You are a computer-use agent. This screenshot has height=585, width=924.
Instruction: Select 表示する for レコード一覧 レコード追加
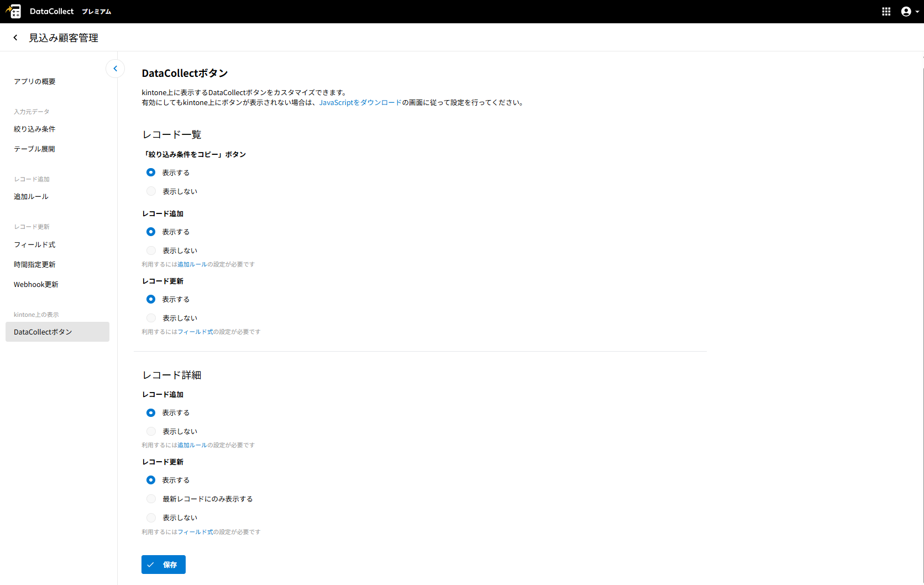151,232
